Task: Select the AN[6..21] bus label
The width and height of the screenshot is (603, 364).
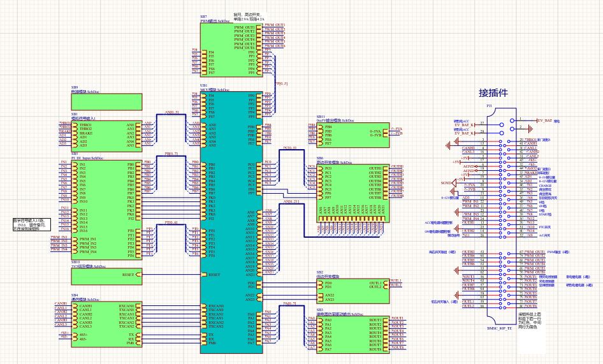Action: click(291, 201)
